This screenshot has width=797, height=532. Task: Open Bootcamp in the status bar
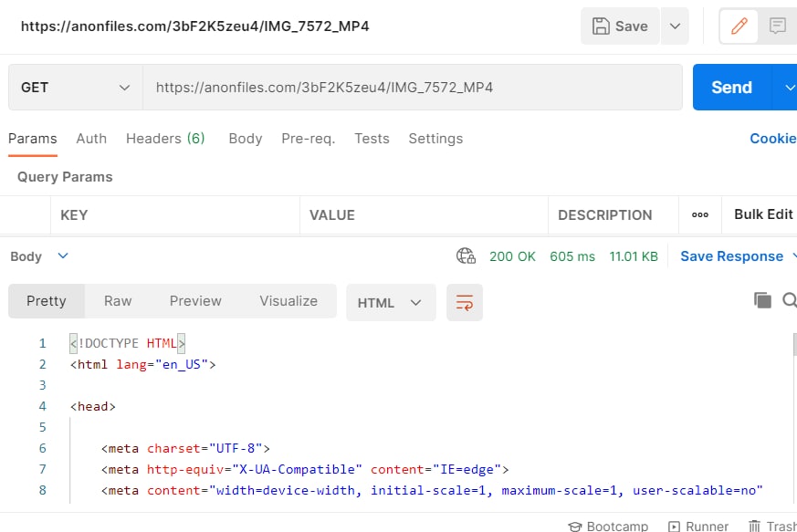click(608, 526)
